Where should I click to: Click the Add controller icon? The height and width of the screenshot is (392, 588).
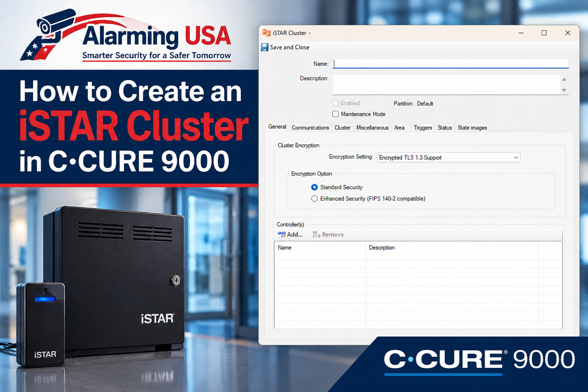(282, 234)
